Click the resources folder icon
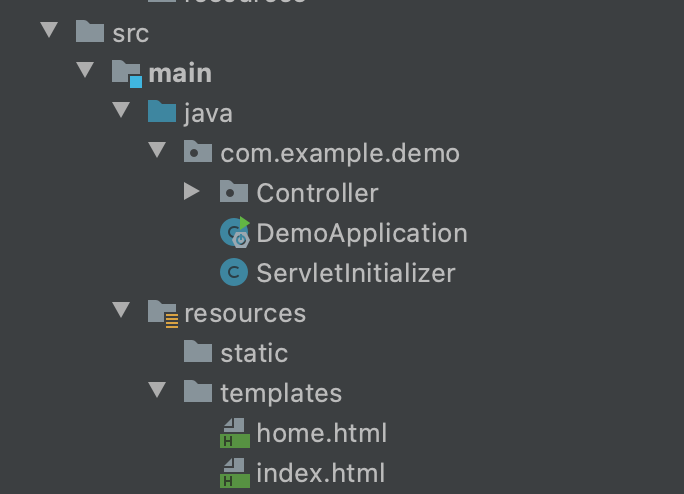The height and width of the screenshot is (494, 684). click(162, 312)
